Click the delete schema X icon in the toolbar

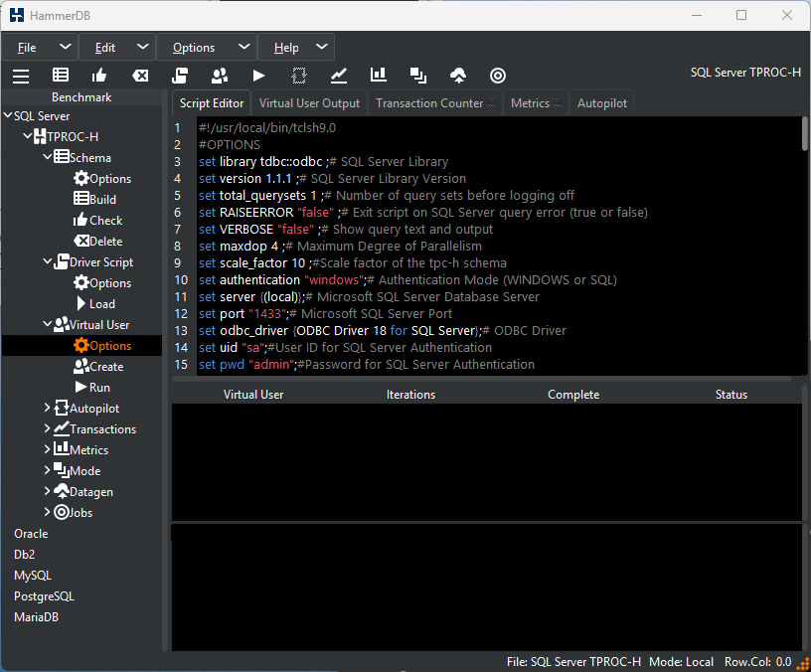pyautogui.click(x=140, y=76)
